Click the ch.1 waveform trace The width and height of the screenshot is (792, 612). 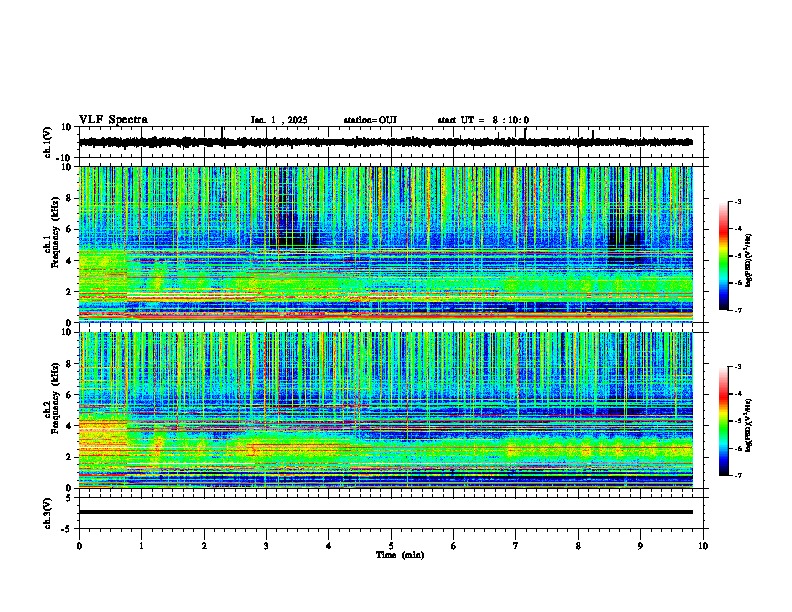coord(386,142)
